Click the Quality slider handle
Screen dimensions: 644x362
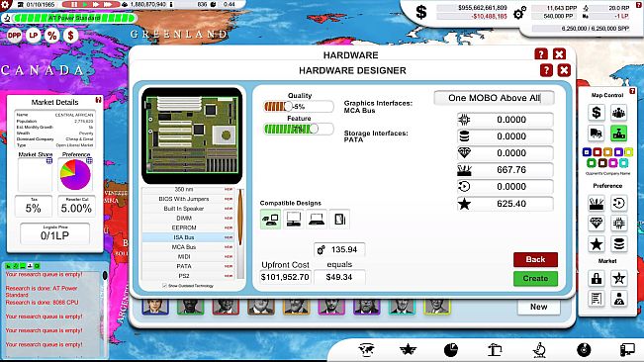[x=288, y=106]
